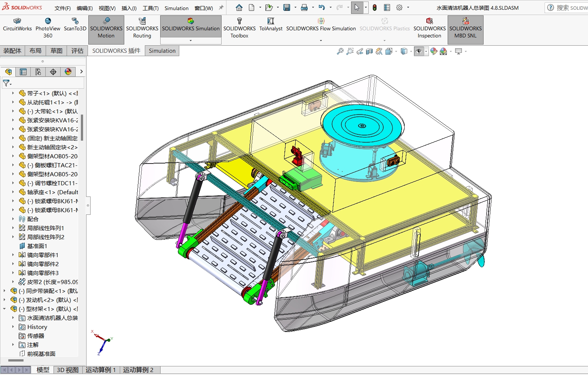Open the 工具(T) menu
This screenshot has width=588, height=375.
pos(150,8)
